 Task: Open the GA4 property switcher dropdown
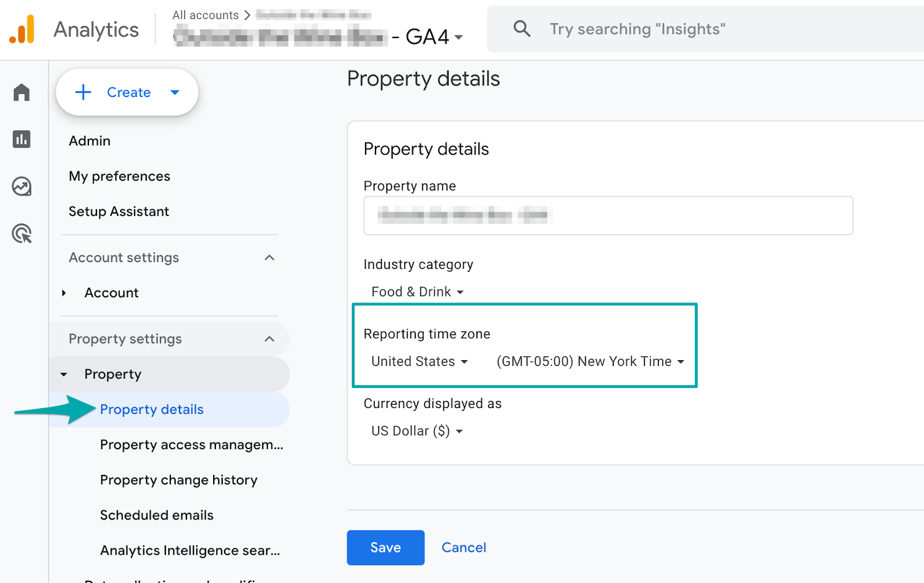[x=457, y=37]
